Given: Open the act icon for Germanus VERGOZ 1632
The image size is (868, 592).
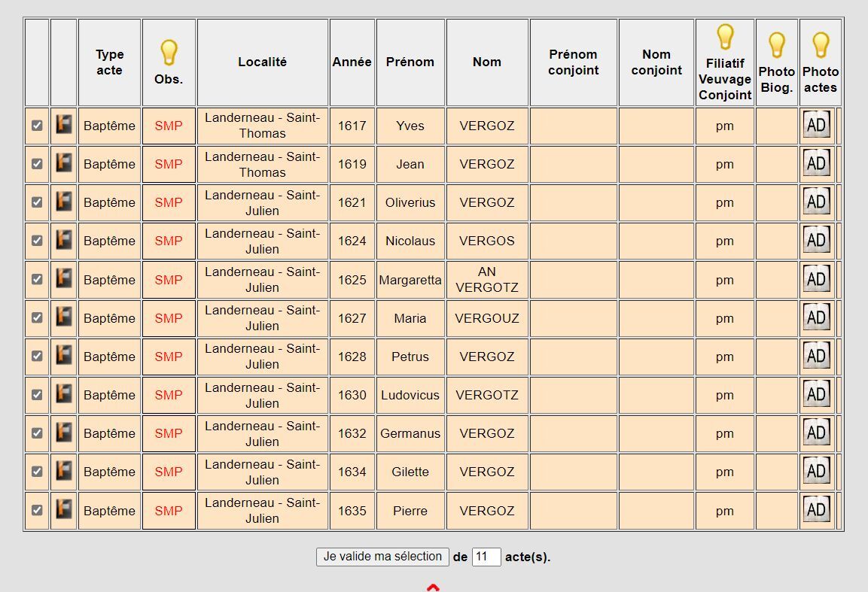Looking at the screenshot, I should coord(64,432).
